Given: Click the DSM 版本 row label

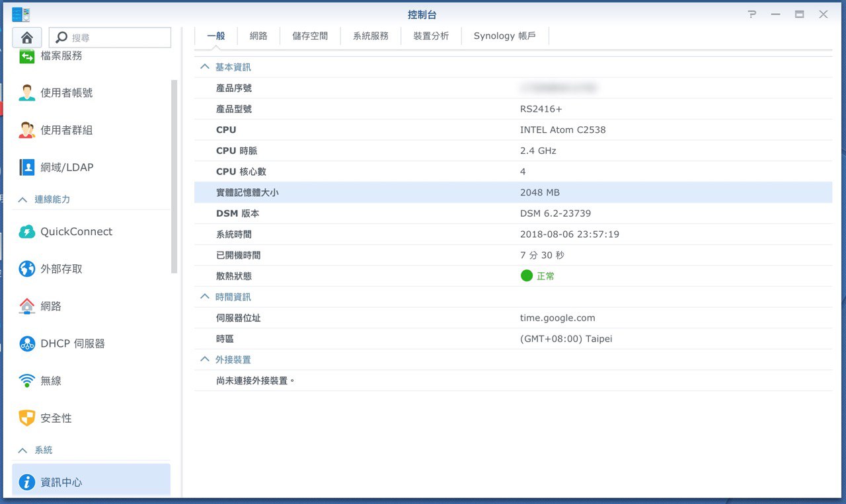Looking at the screenshot, I should pyautogui.click(x=238, y=213).
